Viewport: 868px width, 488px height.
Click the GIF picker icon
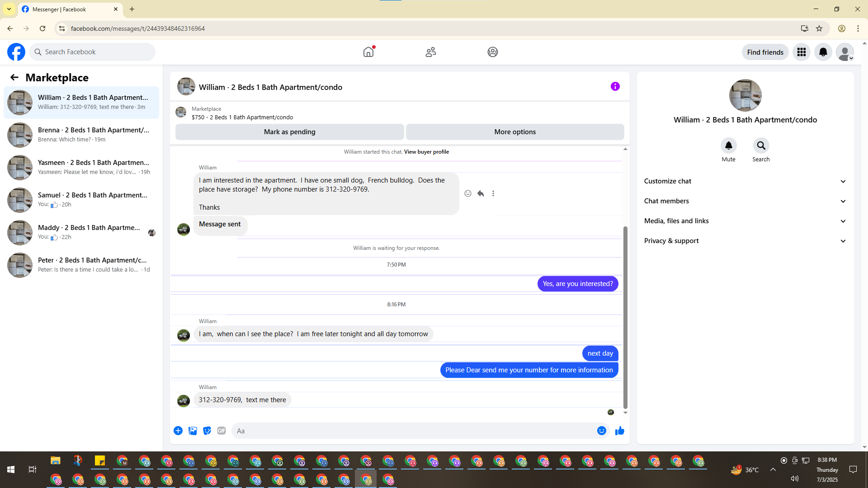221,431
